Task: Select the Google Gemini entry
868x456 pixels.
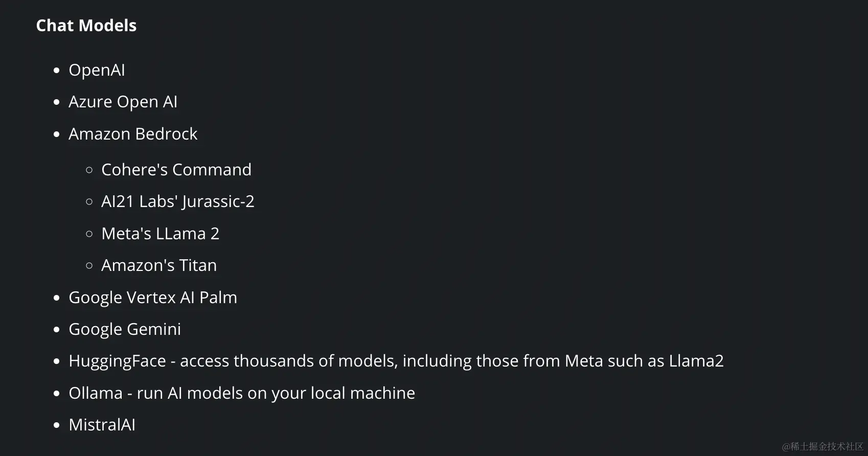Action: tap(125, 329)
